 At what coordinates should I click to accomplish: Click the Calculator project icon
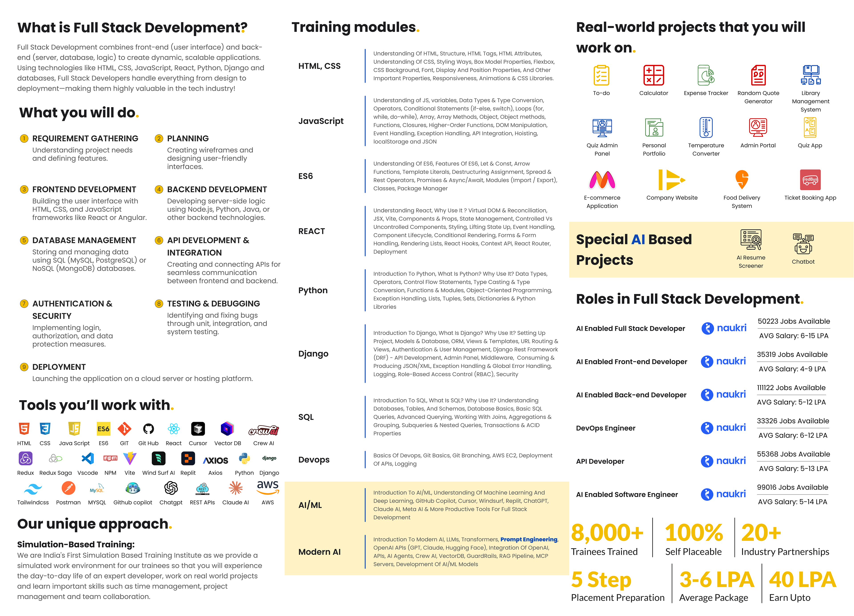653,75
